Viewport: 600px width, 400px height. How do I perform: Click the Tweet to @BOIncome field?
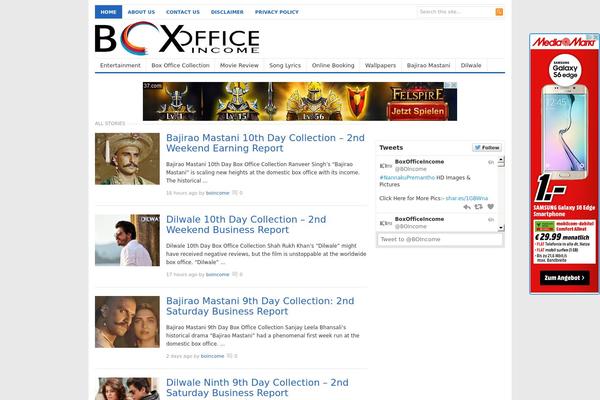(440, 239)
